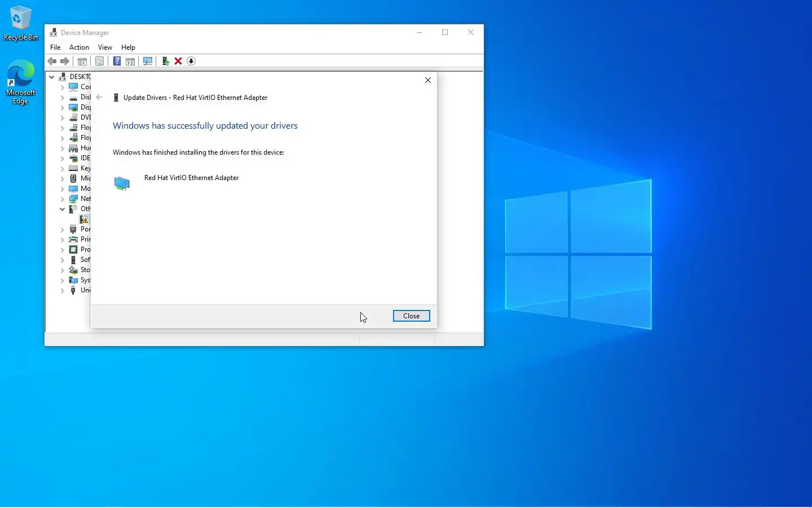Select the Human Interface Devices icon
The image size is (812, 508).
pyautogui.click(x=73, y=148)
